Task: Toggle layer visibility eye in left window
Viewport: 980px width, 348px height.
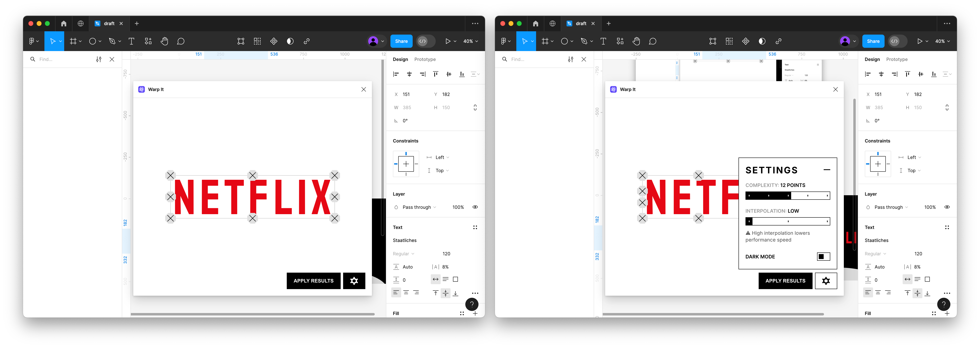Action: [x=475, y=207]
